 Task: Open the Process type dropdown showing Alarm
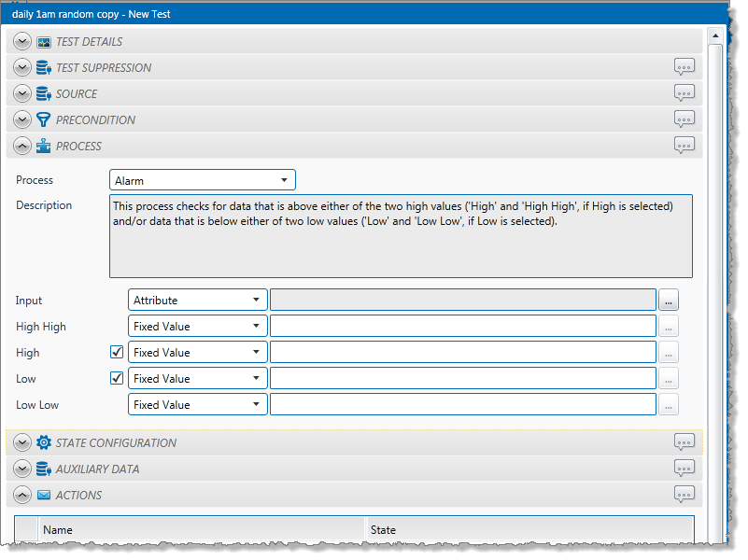[x=202, y=180]
